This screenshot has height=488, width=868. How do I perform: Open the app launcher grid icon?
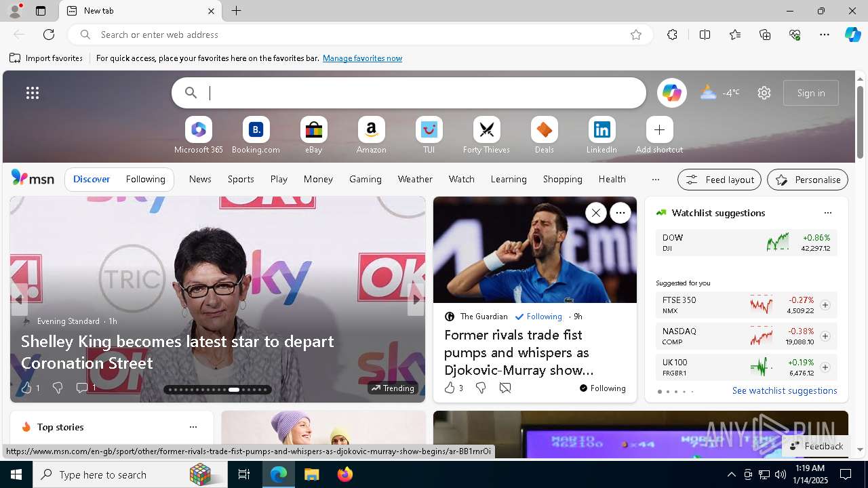click(33, 93)
